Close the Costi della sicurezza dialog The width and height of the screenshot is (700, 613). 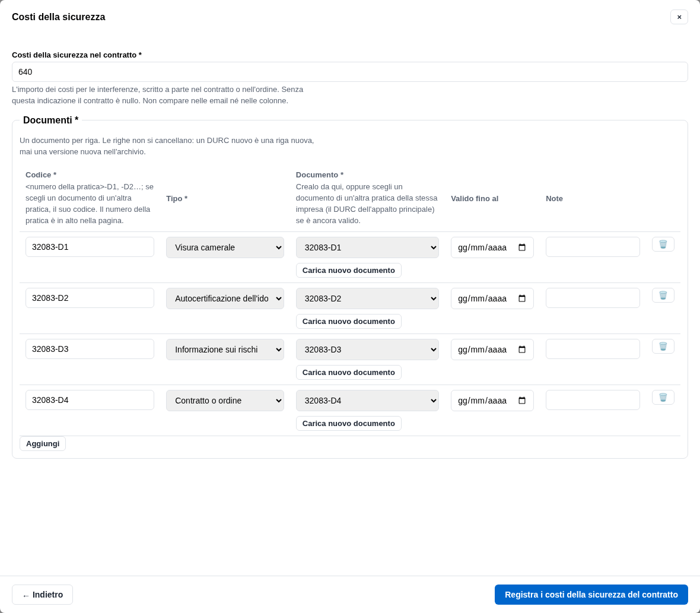pos(679,17)
